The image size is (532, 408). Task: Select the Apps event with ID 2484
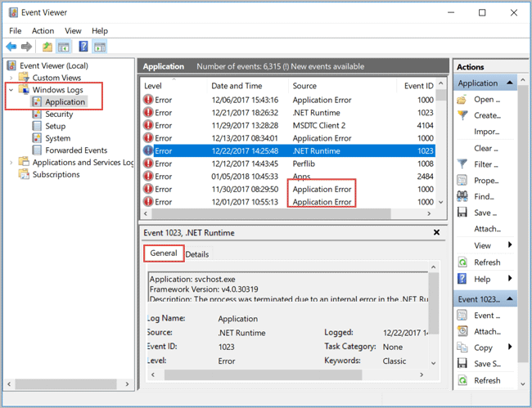click(x=288, y=177)
